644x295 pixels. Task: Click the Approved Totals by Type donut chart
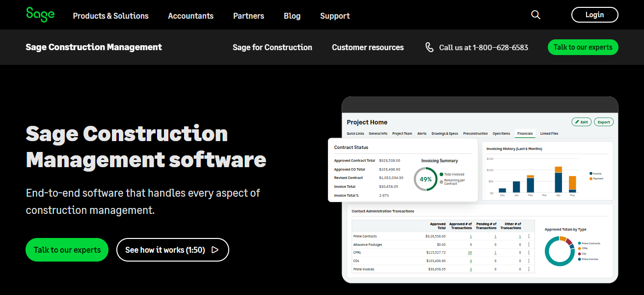pyautogui.click(x=559, y=251)
